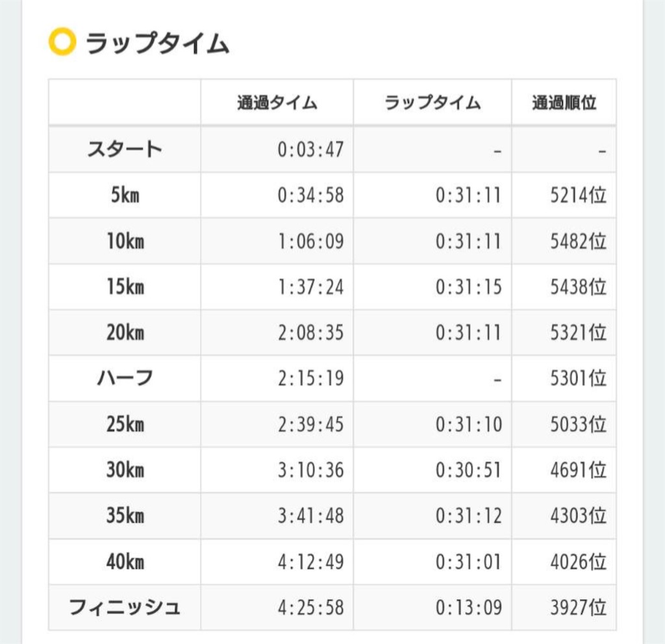This screenshot has width=665, height=644.
Task: Select the ハーフ row label
Action: click(x=125, y=378)
